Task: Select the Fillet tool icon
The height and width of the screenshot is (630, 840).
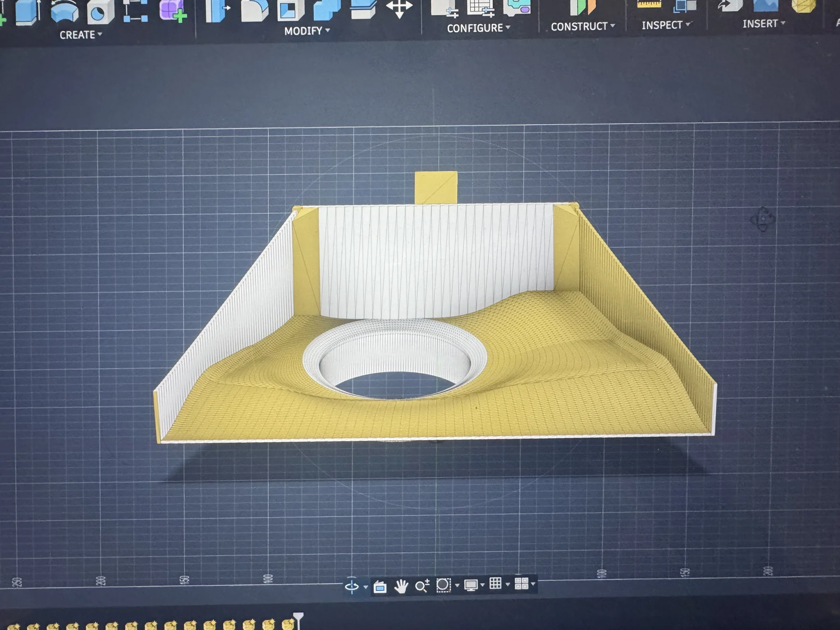Action: pyautogui.click(x=254, y=10)
